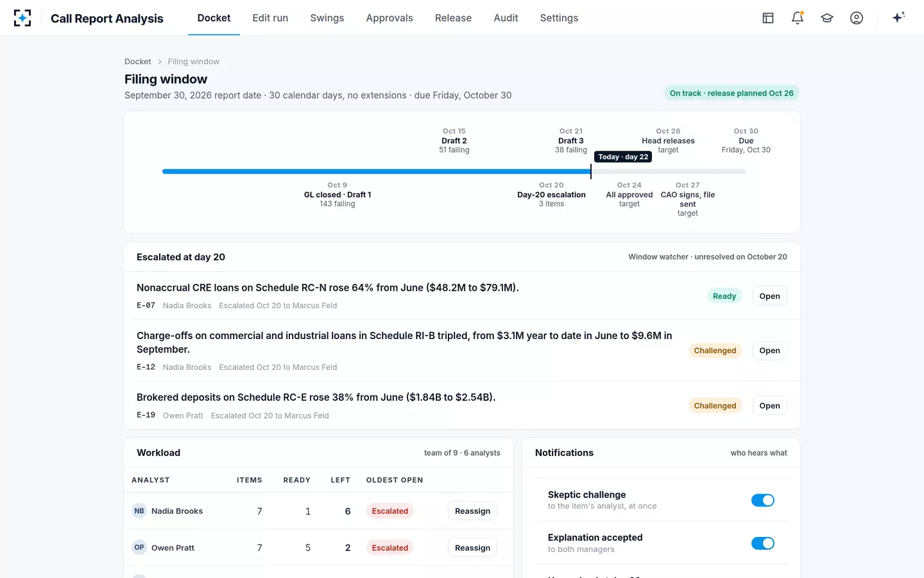This screenshot has height=578, width=924.
Task: Launch the AI sparkle assistant icon
Action: pos(898,17)
